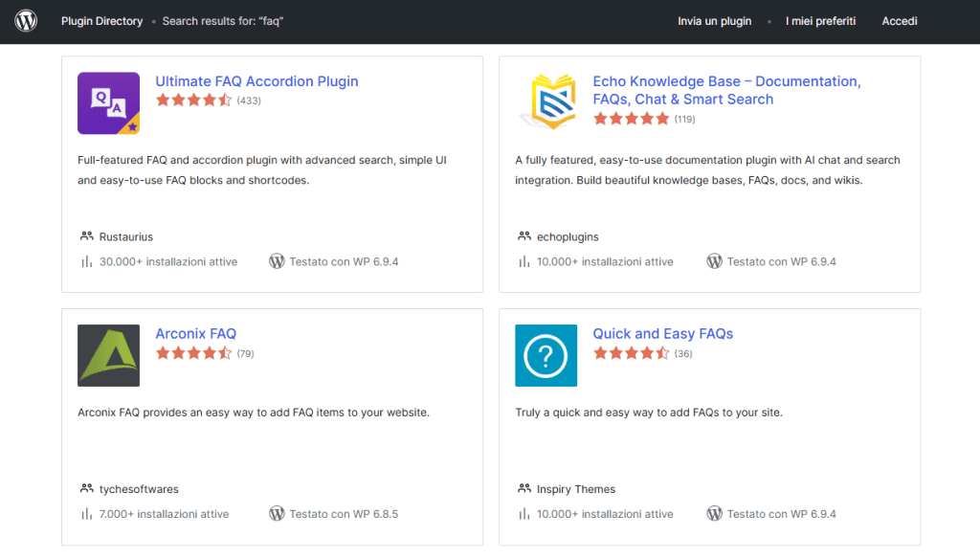Click the tychesoftwares author name
This screenshot has height=559, width=980.
click(x=139, y=489)
